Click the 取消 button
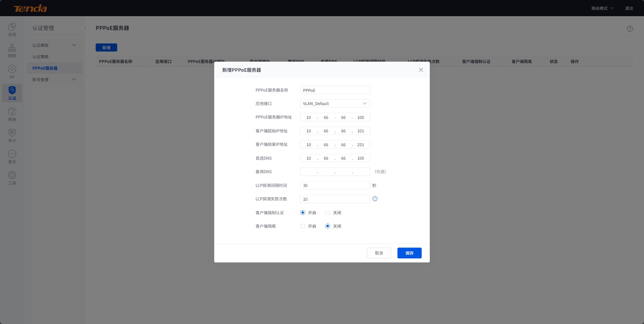This screenshot has width=644, height=324. 379,253
